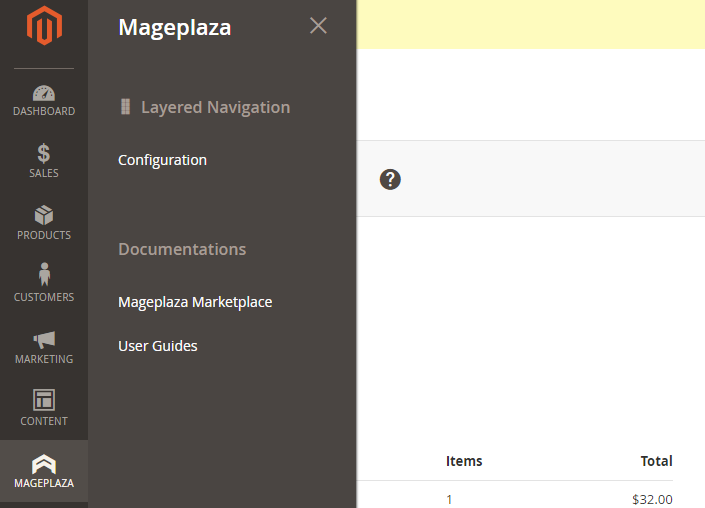Sort by the Total column header
705x508 pixels.
tap(656, 461)
